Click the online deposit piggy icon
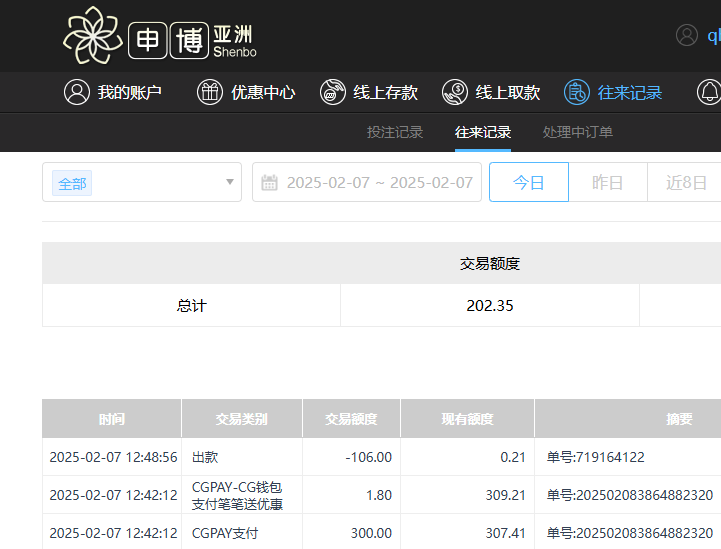The width and height of the screenshot is (721, 549). point(332,92)
